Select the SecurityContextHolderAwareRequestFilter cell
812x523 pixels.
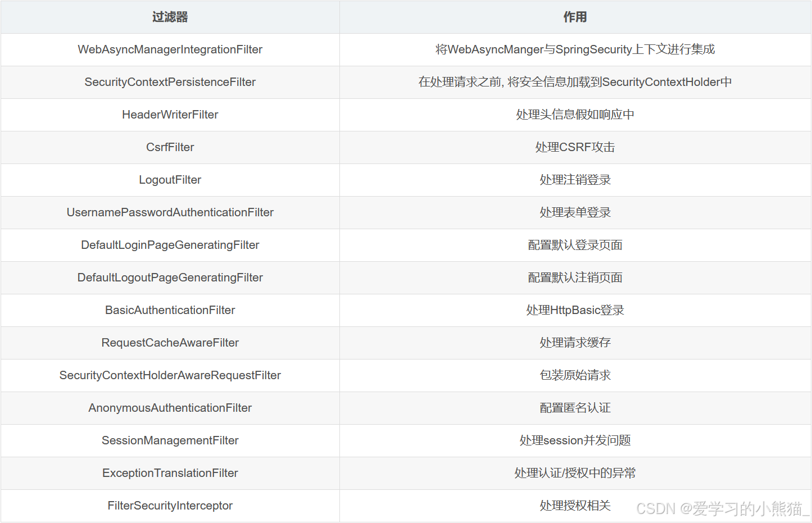[170, 375]
